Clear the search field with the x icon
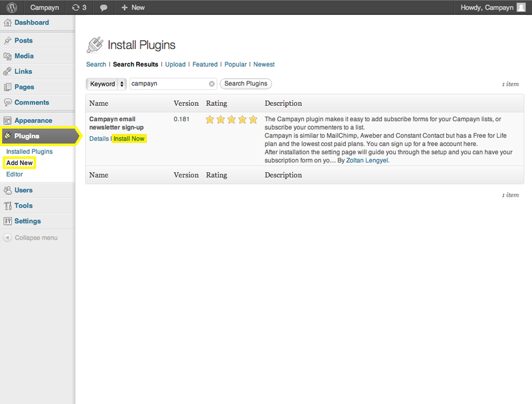This screenshot has width=532, height=404. pyautogui.click(x=212, y=84)
